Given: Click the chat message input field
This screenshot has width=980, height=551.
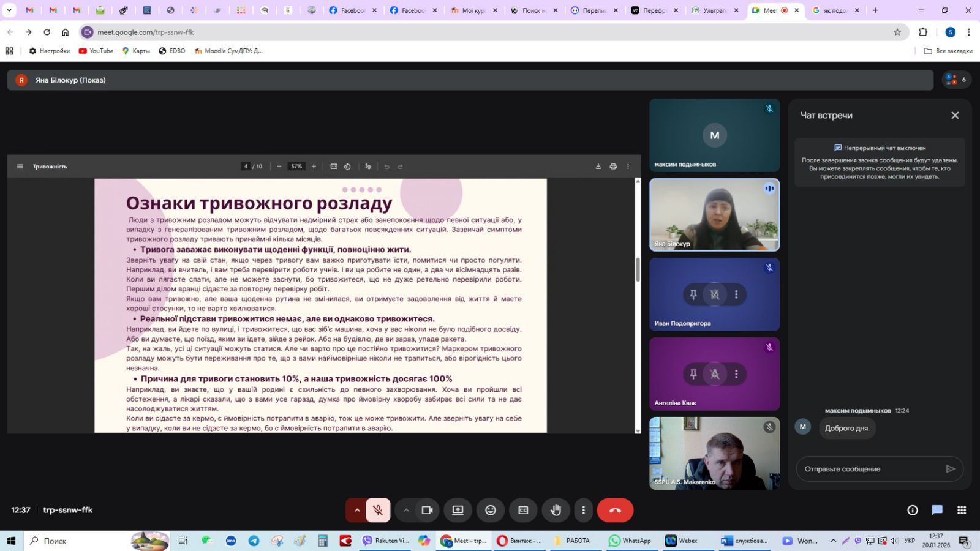Looking at the screenshot, I should tap(870, 469).
